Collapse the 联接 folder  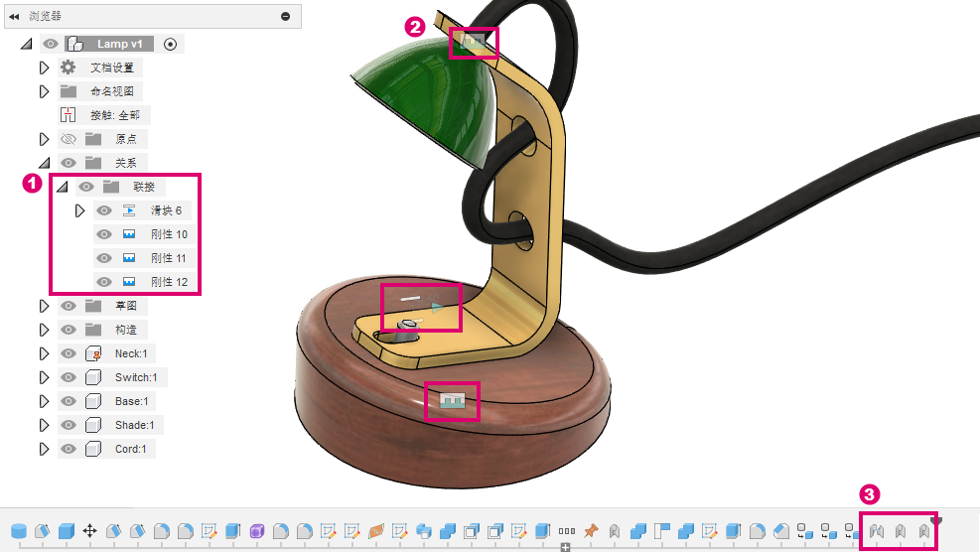click(62, 187)
